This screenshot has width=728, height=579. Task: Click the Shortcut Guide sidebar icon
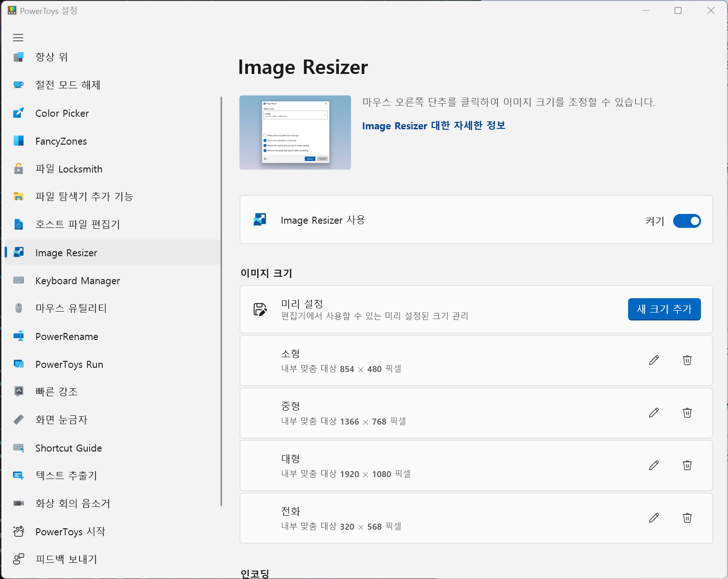19,448
